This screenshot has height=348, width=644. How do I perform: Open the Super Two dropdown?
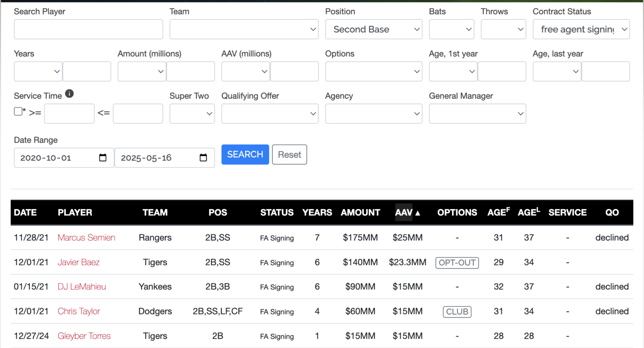click(x=192, y=114)
